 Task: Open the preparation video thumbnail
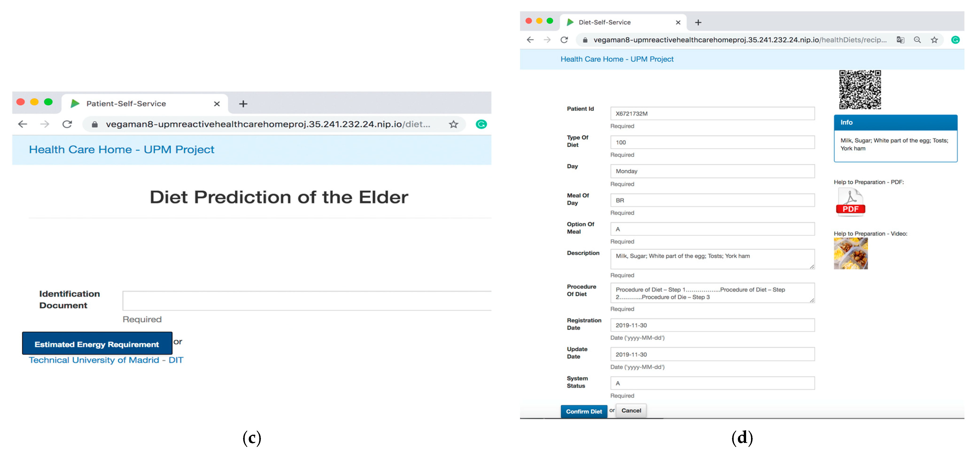click(x=851, y=254)
